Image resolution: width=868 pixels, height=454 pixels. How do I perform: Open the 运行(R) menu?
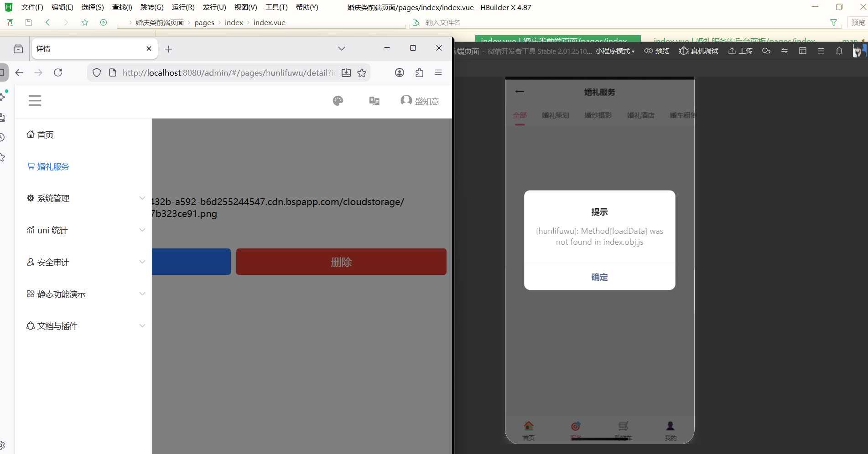183,7
